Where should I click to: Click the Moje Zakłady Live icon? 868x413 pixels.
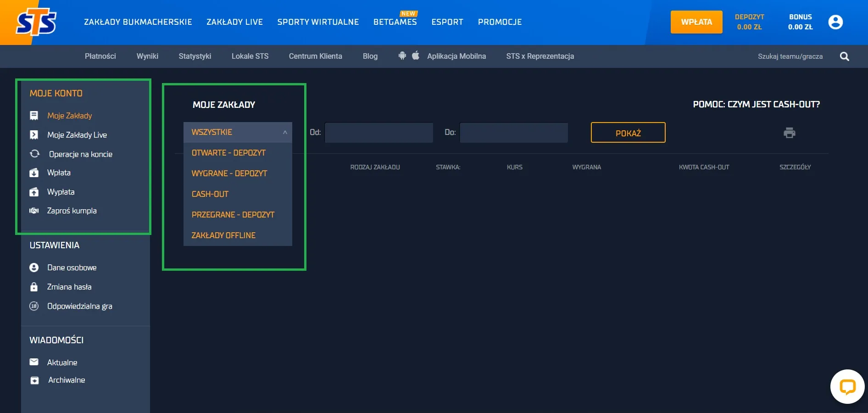click(x=34, y=135)
